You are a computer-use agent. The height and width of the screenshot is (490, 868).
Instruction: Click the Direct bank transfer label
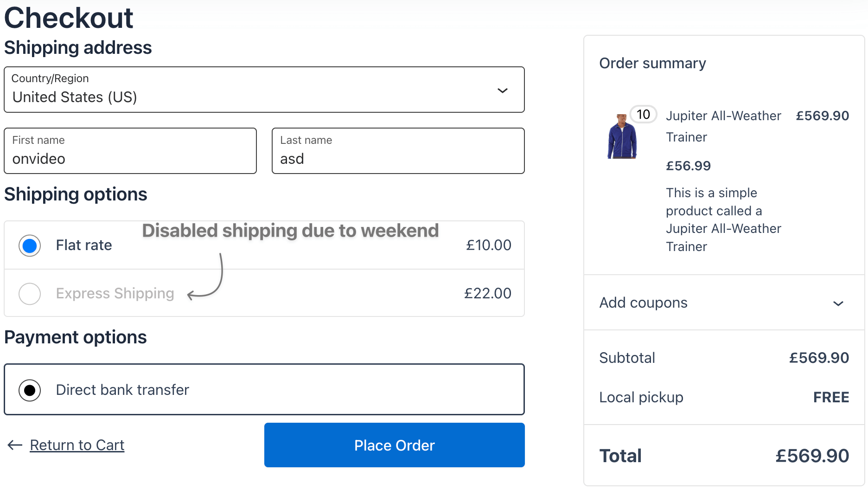pos(122,390)
